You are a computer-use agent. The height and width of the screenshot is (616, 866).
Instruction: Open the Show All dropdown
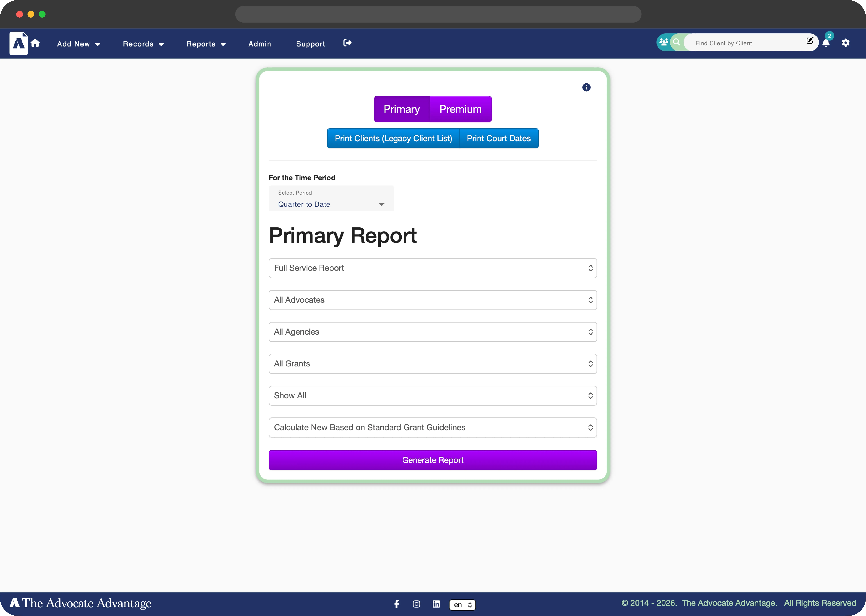[x=433, y=396]
